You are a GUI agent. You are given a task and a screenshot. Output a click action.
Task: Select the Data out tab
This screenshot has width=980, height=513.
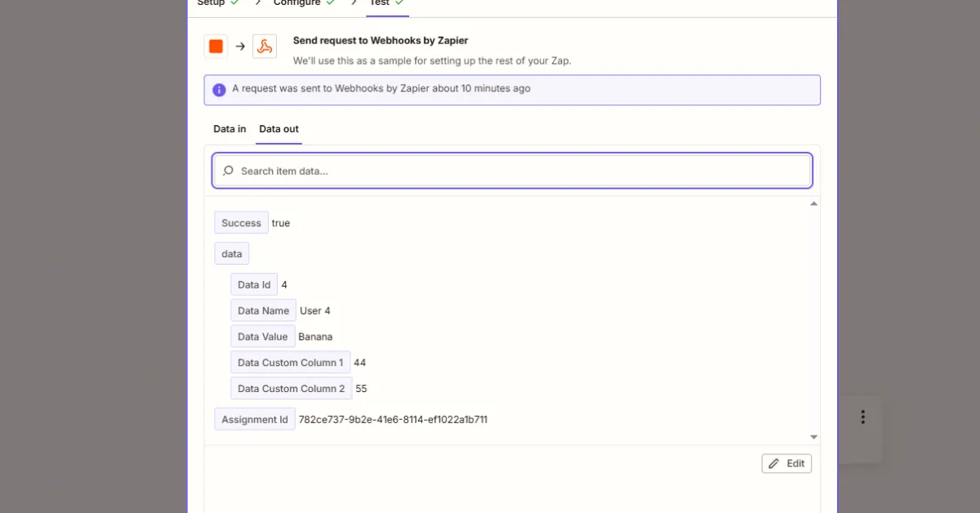pyautogui.click(x=278, y=128)
